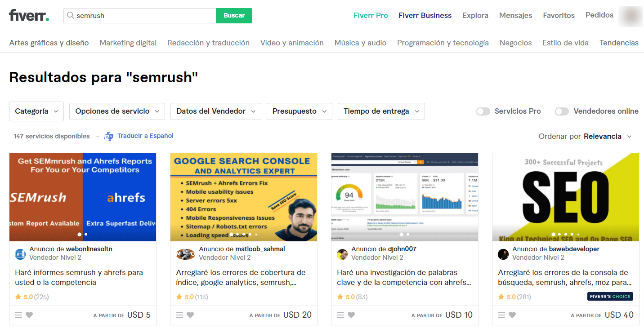This screenshot has width=644, height=333.
Task: Open Mensajes in header
Action: click(515, 15)
